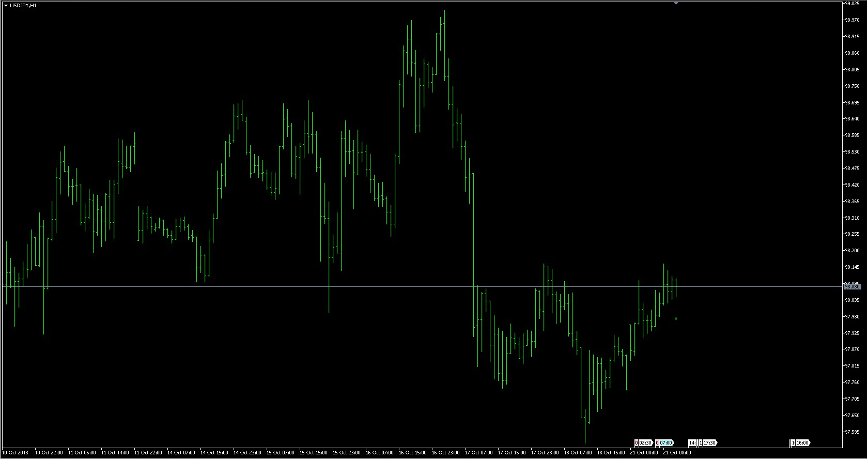This screenshot has height=459, width=868.
Task: Click the 97.595 level on price scale
Action: (852, 432)
